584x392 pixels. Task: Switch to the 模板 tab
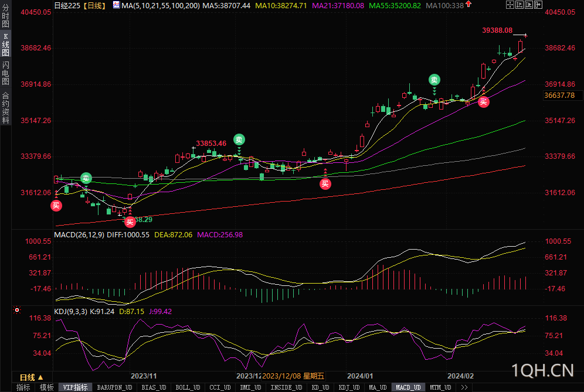click(46, 387)
